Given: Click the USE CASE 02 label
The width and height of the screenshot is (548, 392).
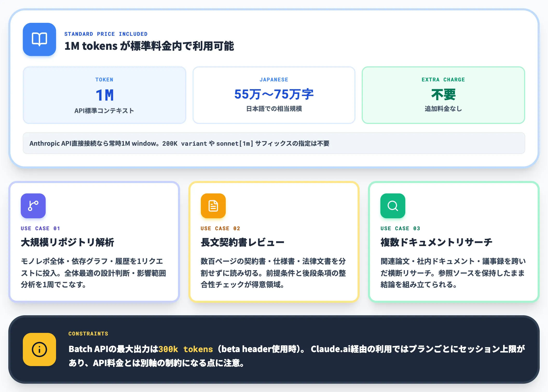Looking at the screenshot, I should coord(220,228).
